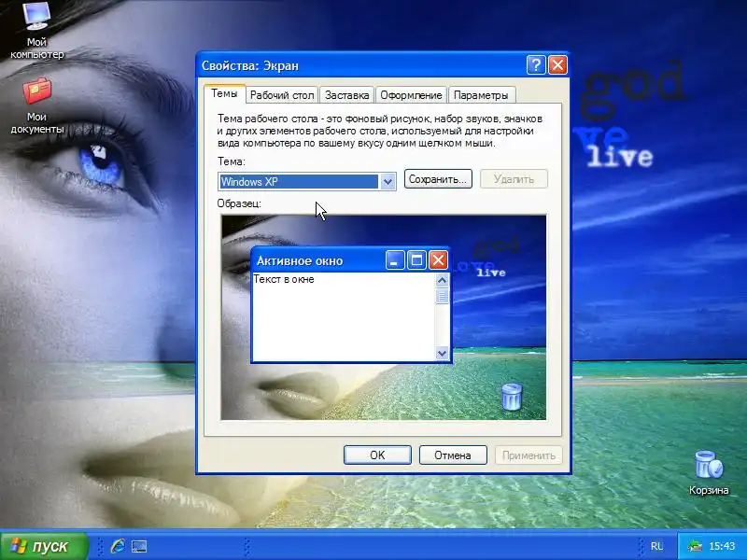747x560 pixels.
Task: Click the Образец preview wallpaper thumbnail
Action: (x=384, y=317)
